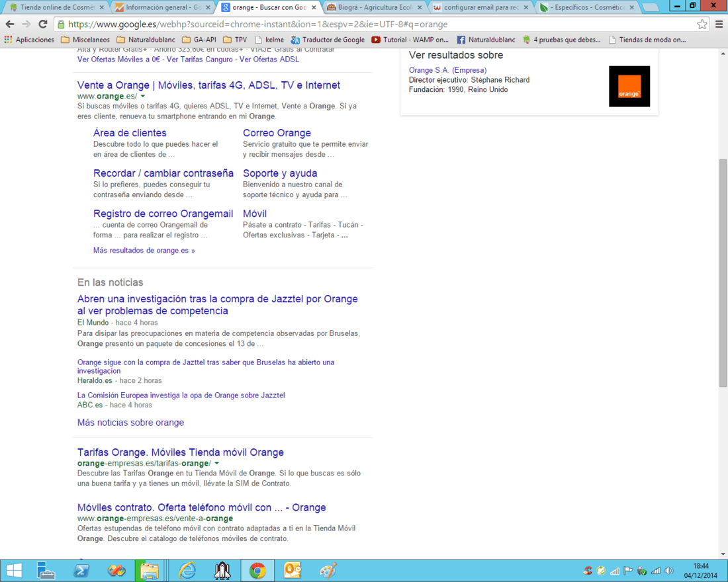Launch Internet Explorer from taskbar
Screen dimensions: 728x582
click(187, 571)
